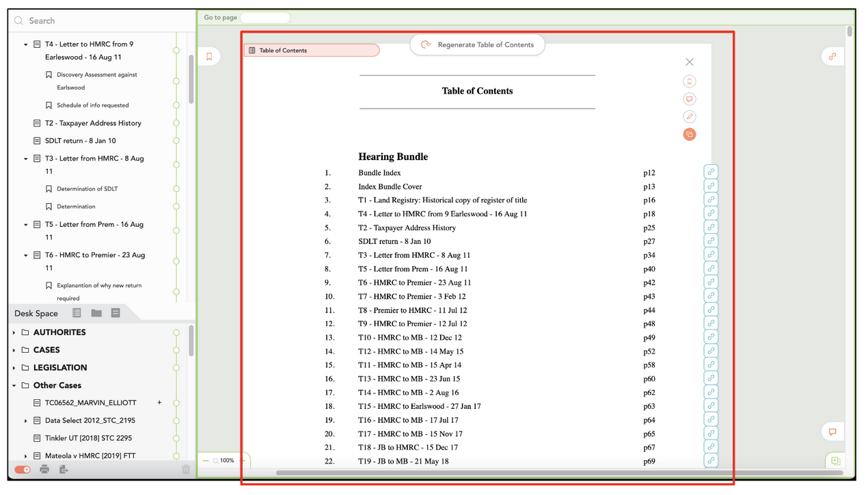Collapse the Other Cases folder
The width and height of the screenshot is (868, 495).
pos(14,386)
